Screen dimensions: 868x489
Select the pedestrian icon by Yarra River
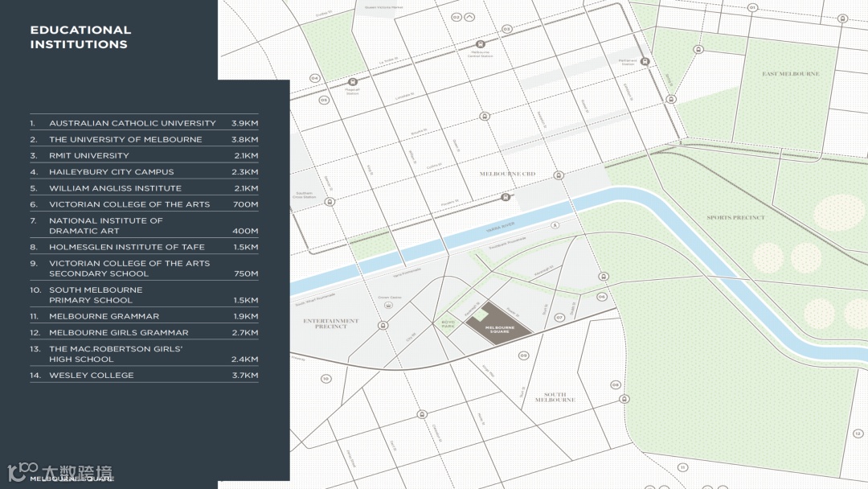point(555,225)
